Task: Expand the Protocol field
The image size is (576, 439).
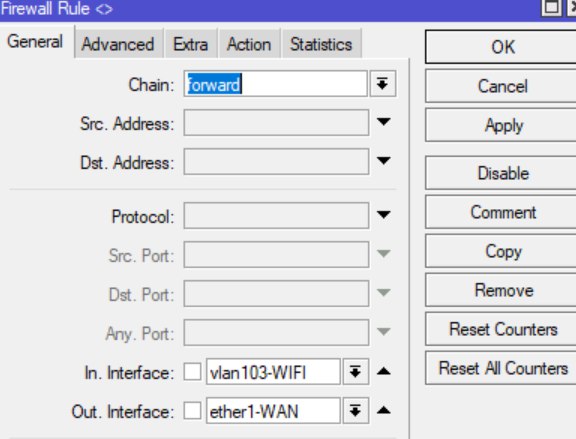Action: (384, 215)
